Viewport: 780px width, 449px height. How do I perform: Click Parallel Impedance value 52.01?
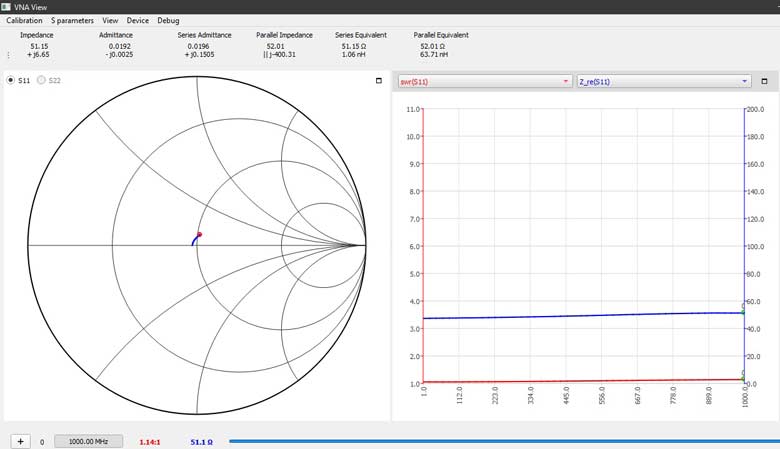(x=276, y=46)
